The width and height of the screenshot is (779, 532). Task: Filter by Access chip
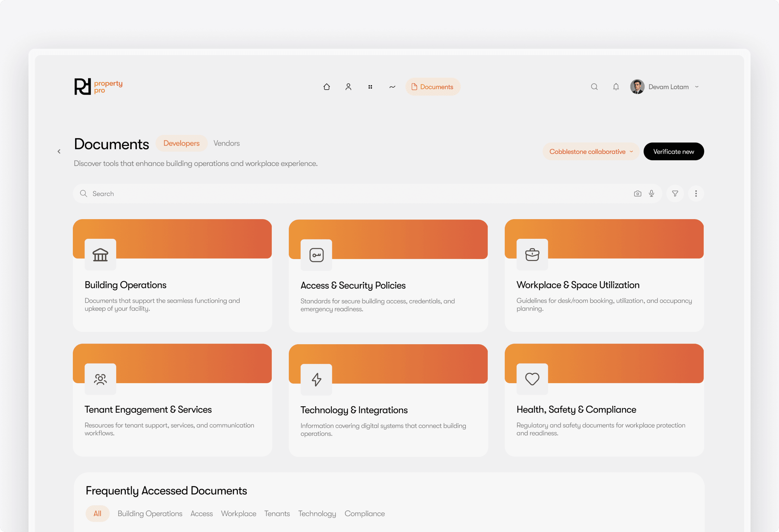click(x=201, y=514)
